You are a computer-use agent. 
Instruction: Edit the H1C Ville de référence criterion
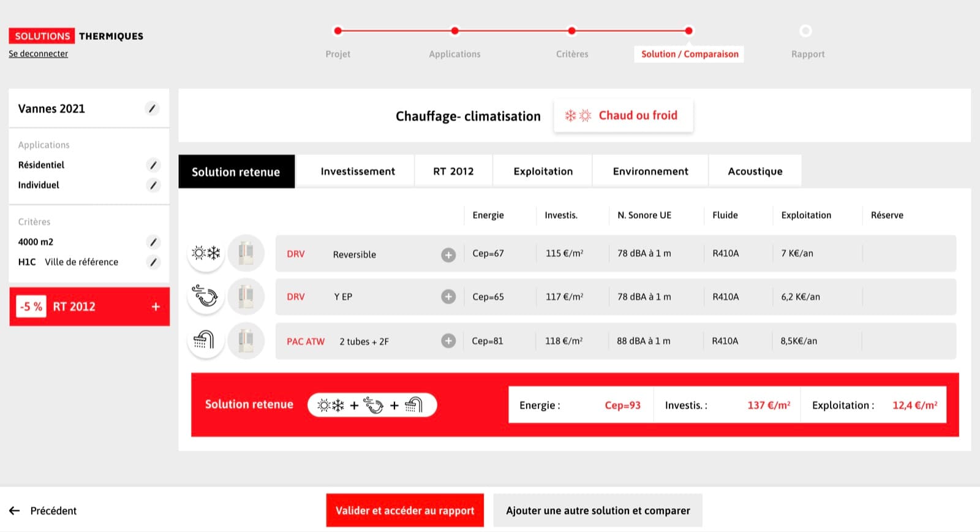153,262
